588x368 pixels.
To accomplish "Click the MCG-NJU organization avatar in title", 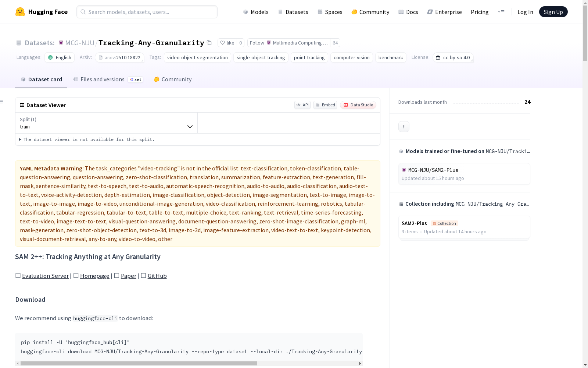I will click(61, 43).
